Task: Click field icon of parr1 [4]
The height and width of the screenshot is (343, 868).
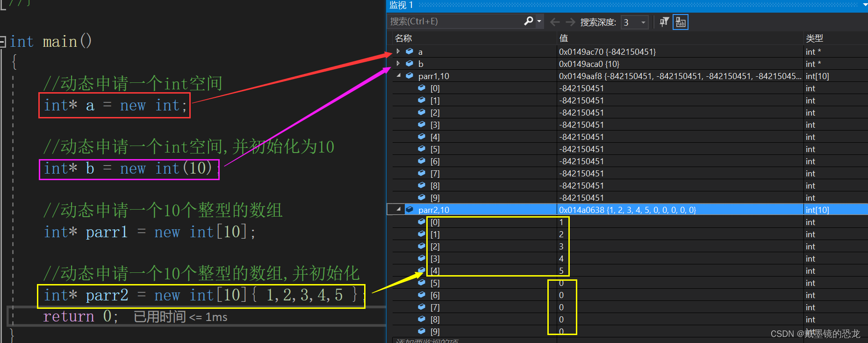Action: click(422, 137)
